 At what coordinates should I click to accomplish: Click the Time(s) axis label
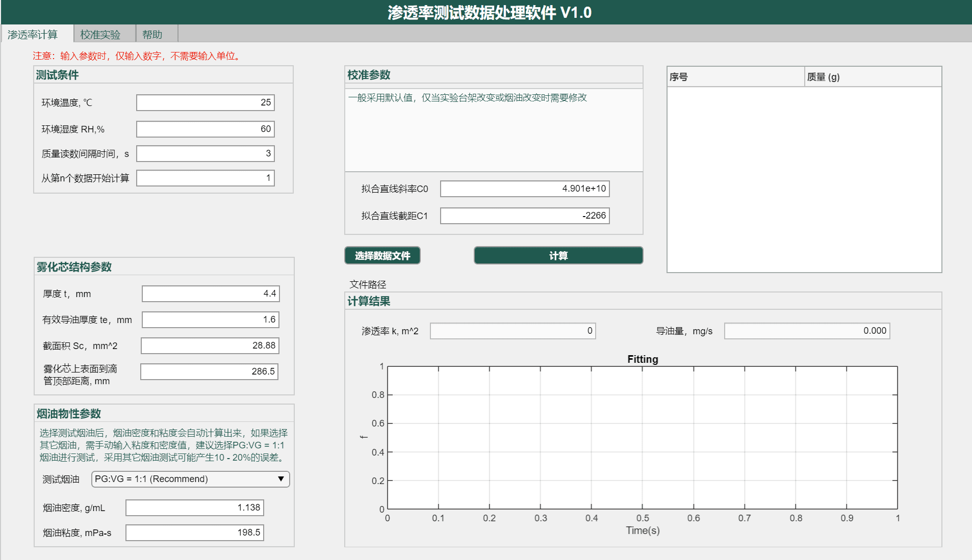pos(643,530)
